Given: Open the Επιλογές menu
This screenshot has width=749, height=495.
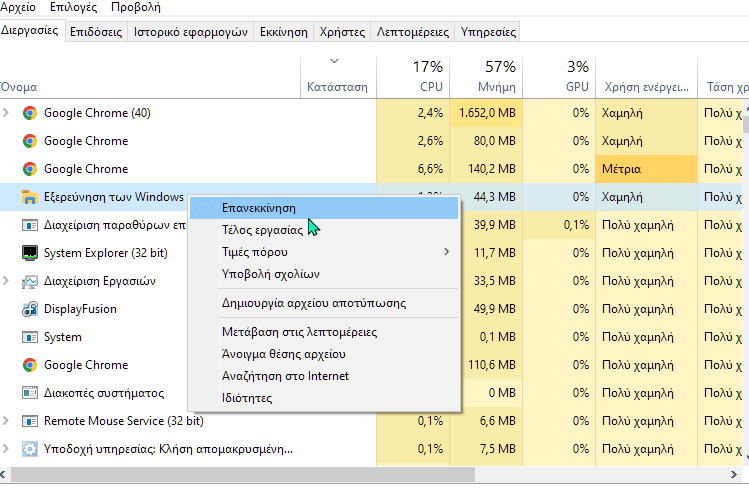Looking at the screenshot, I should [x=73, y=7].
